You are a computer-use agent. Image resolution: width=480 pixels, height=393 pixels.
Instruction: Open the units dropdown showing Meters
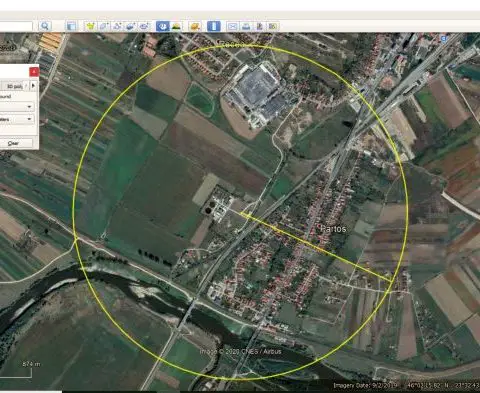(x=17, y=119)
